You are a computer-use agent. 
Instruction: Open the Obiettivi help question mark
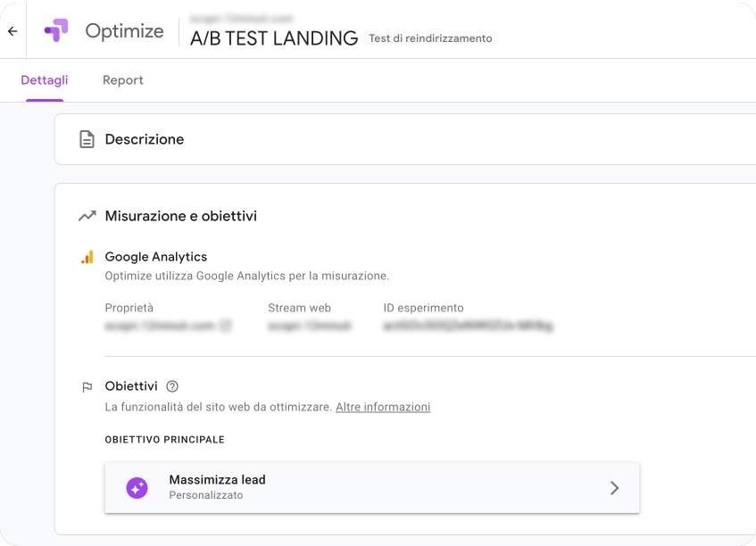pyautogui.click(x=172, y=386)
